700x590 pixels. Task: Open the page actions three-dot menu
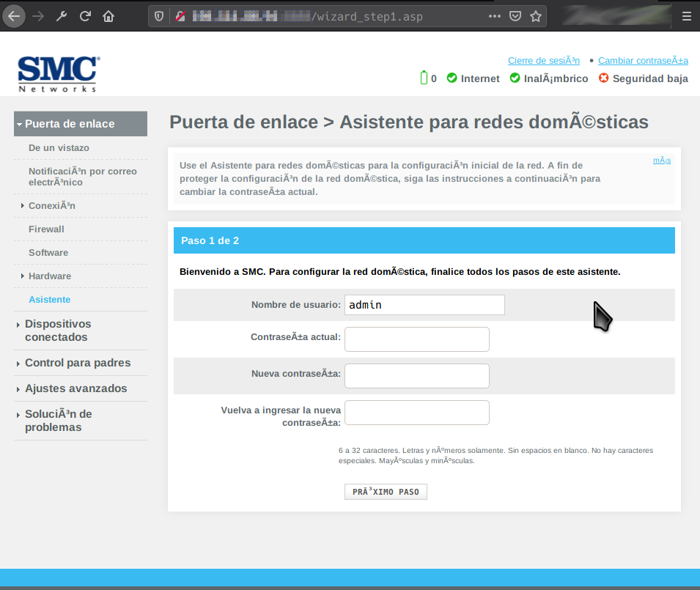click(495, 16)
